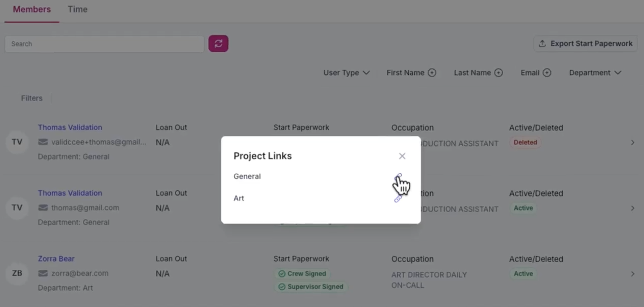Open the Filters label
644x307 pixels.
[32, 98]
